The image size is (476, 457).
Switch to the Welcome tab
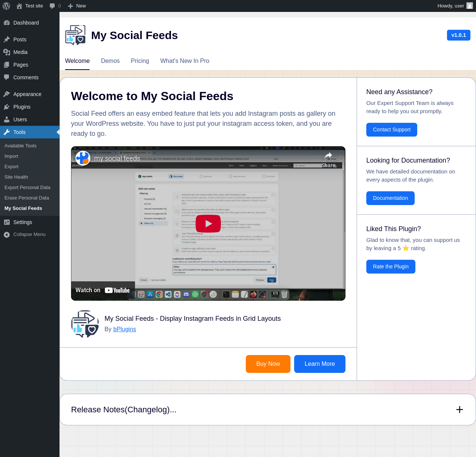coord(77,61)
